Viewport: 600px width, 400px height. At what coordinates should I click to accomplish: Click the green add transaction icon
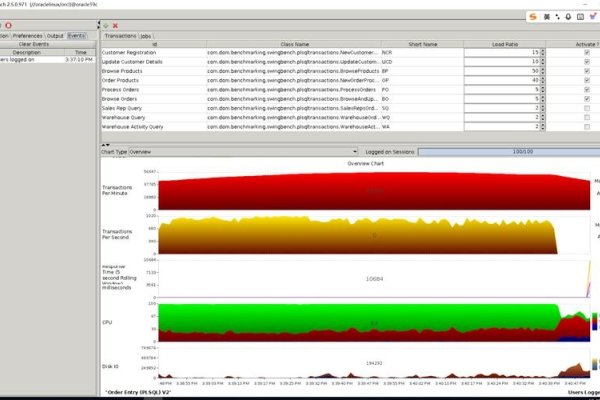[x=106, y=24]
